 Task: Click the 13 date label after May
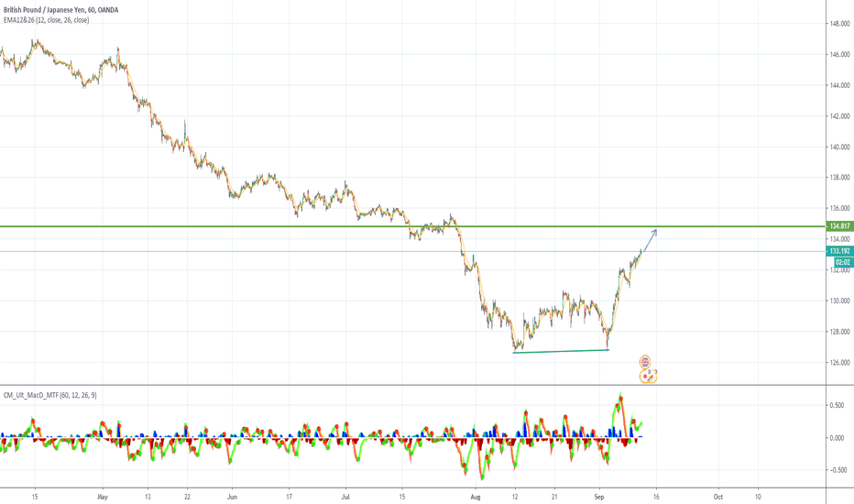(x=148, y=497)
